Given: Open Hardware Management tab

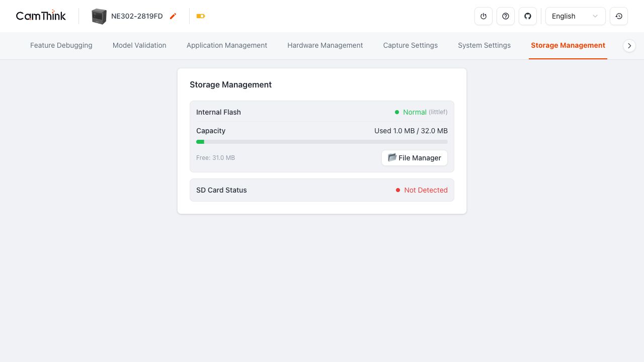Looking at the screenshot, I should [x=325, y=45].
